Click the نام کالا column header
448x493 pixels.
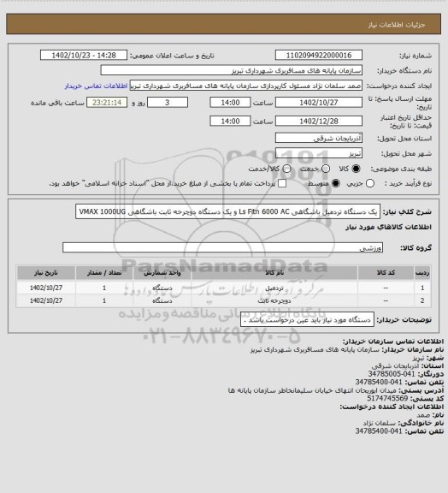274,273
